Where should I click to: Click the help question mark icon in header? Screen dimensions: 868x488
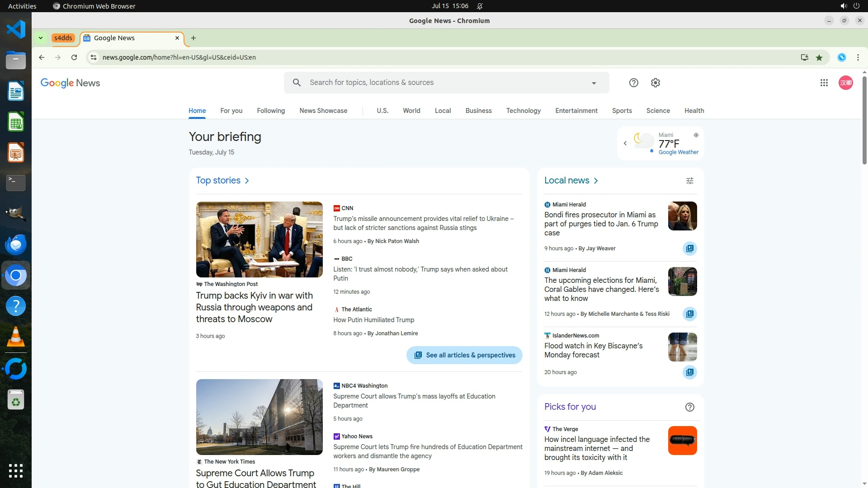coord(633,83)
